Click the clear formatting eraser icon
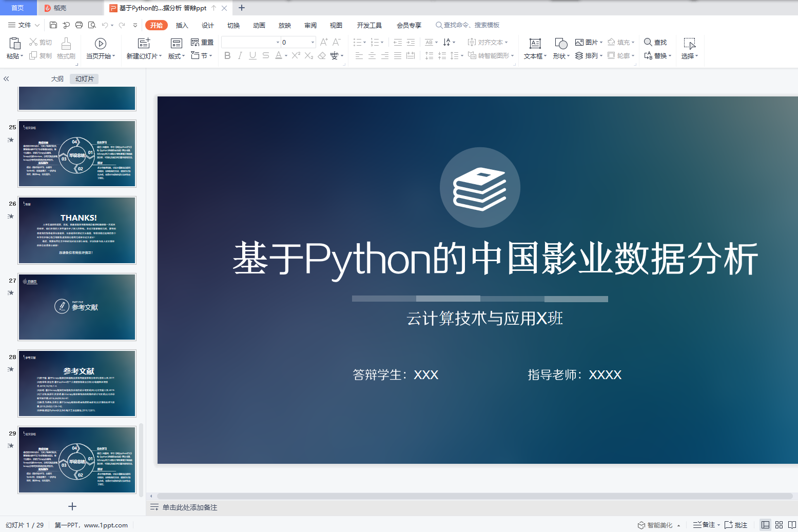 click(322, 55)
